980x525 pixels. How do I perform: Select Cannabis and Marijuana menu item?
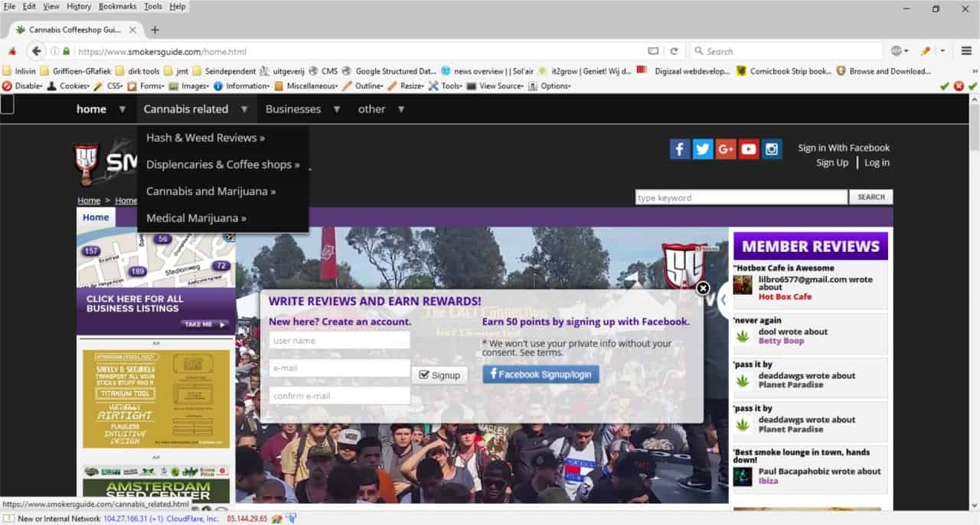click(x=211, y=191)
